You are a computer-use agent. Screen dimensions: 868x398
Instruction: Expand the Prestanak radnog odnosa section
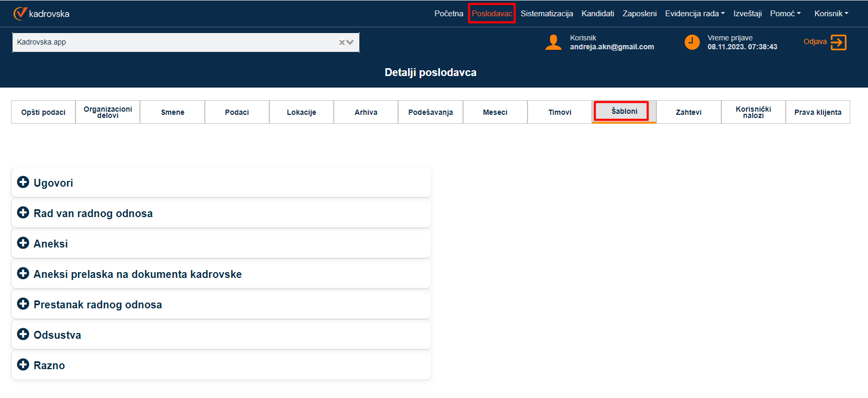pyautogui.click(x=97, y=305)
